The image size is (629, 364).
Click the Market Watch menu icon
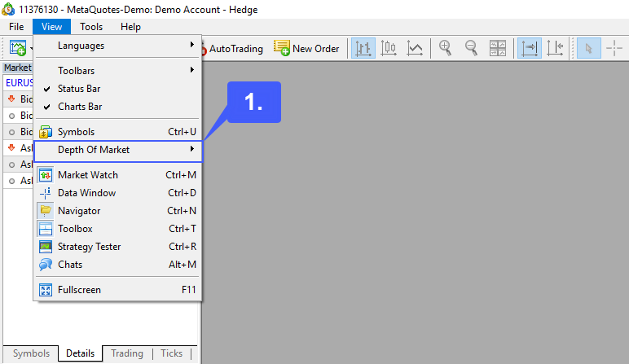click(x=46, y=175)
